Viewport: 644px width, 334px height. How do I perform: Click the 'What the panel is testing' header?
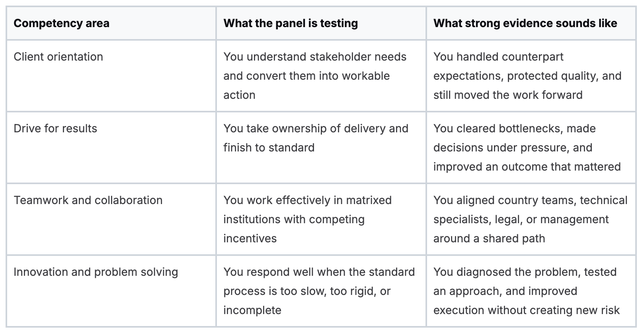[291, 23]
